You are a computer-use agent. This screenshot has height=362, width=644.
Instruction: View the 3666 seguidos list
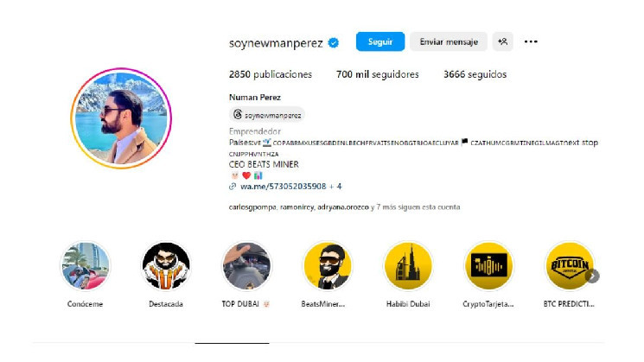[x=475, y=74]
